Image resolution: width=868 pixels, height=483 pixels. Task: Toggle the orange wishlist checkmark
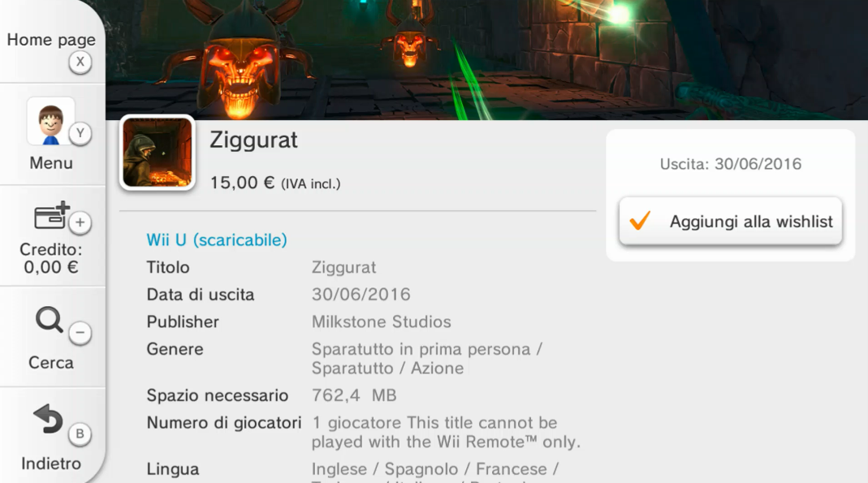640,221
